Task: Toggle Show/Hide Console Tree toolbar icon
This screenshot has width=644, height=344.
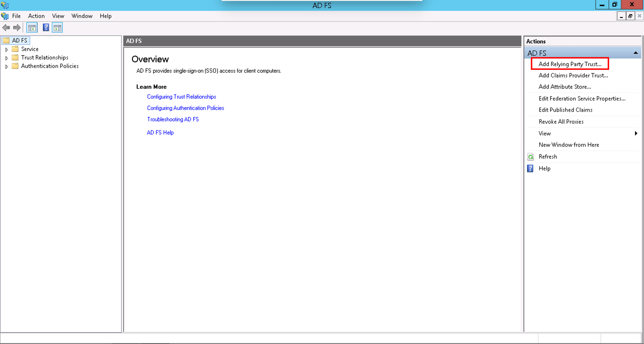Action: (x=32, y=28)
